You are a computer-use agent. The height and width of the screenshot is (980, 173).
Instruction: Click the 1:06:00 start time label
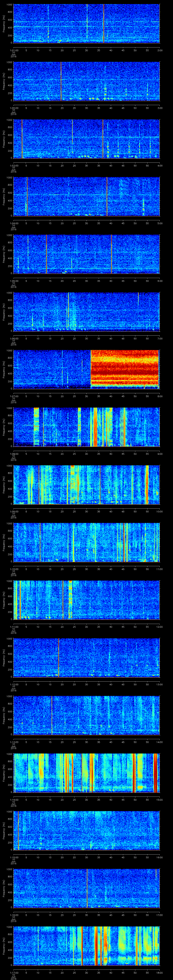pyautogui.click(x=14, y=339)
